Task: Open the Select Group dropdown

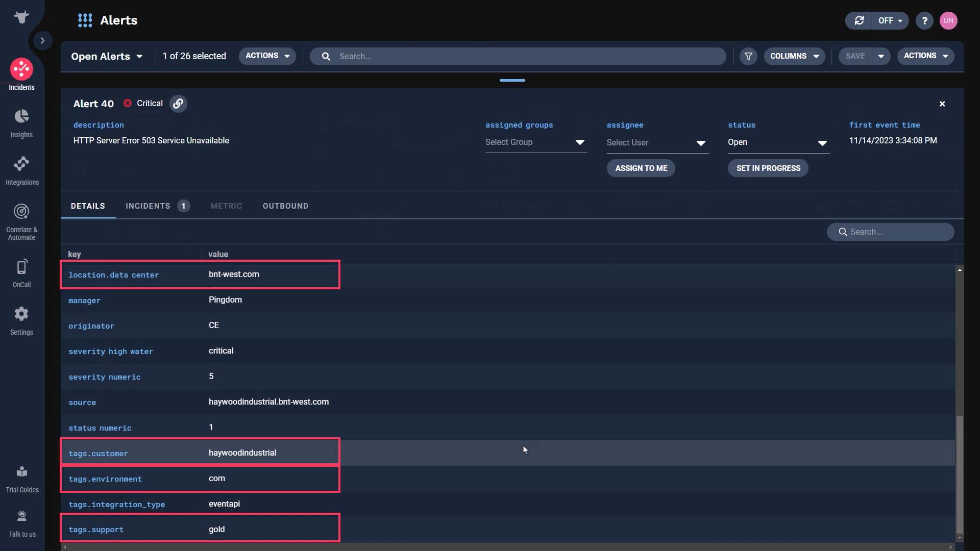Action: 536,142
